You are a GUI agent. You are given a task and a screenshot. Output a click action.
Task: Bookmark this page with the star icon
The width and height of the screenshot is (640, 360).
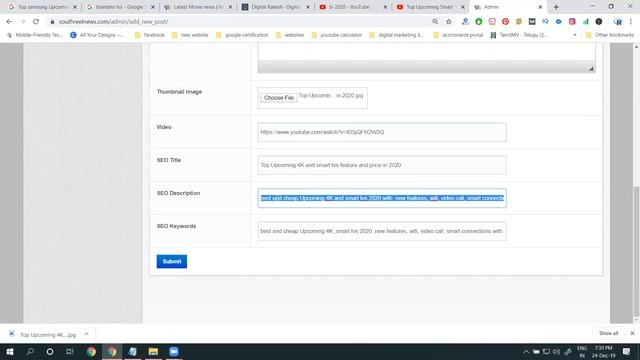click(449, 22)
